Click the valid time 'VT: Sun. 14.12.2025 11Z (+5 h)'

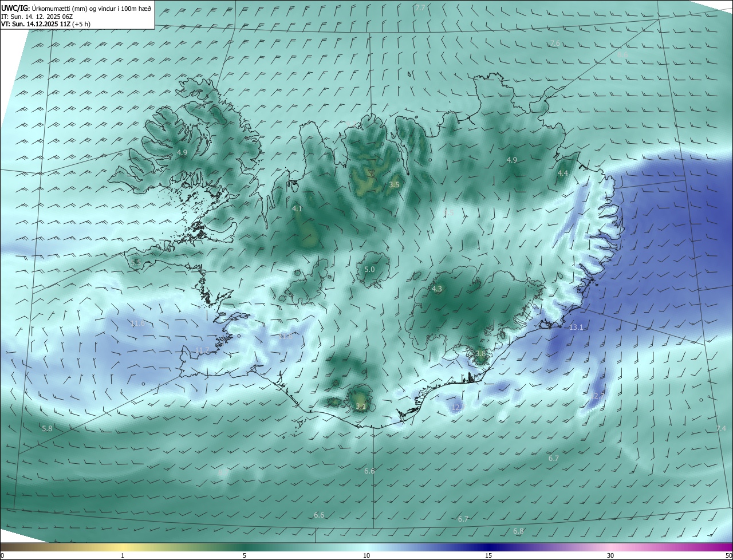tap(45, 24)
